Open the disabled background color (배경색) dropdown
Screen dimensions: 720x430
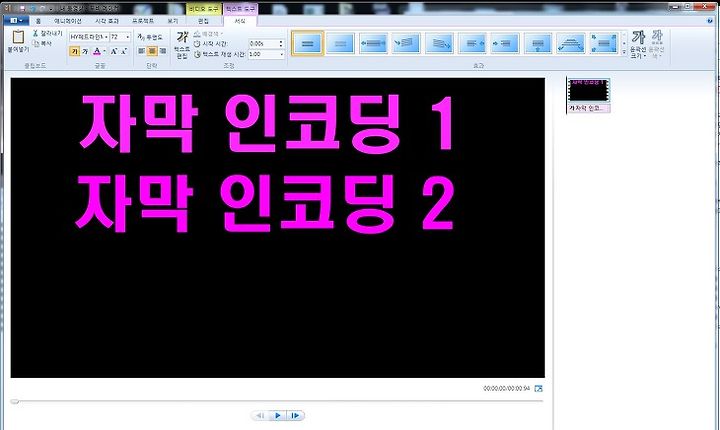[208, 34]
